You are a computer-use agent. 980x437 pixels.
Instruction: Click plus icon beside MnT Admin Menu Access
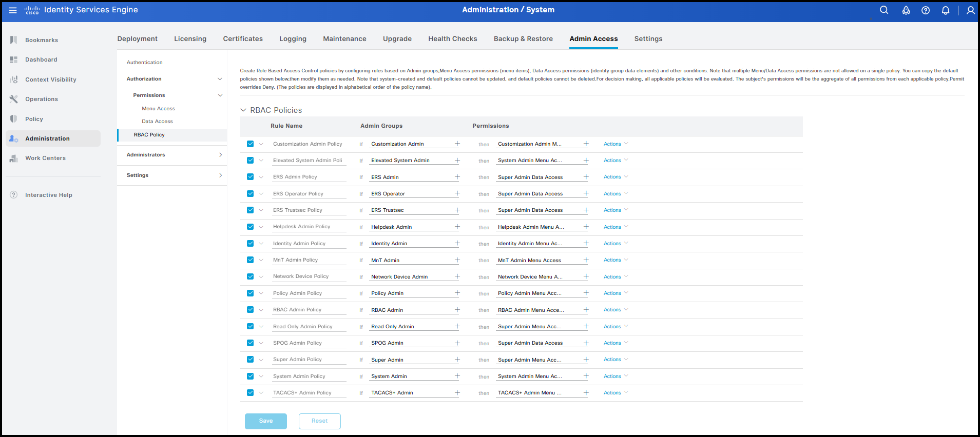point(586,260)
